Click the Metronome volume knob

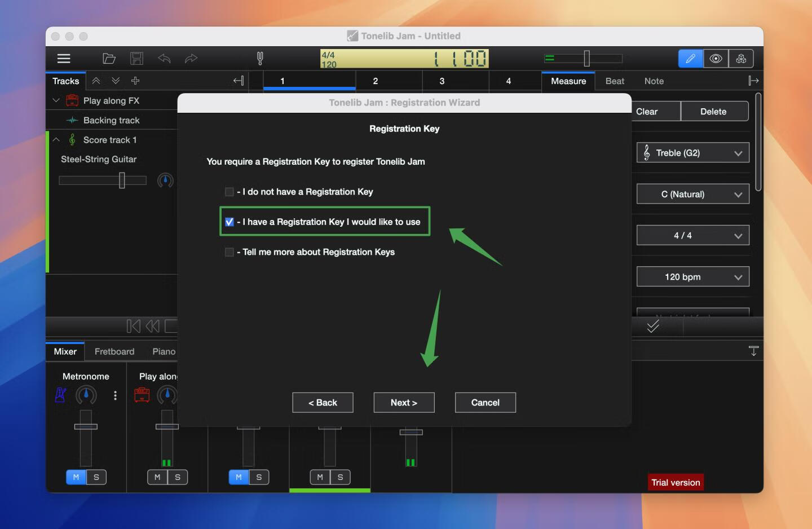(86, 395)
